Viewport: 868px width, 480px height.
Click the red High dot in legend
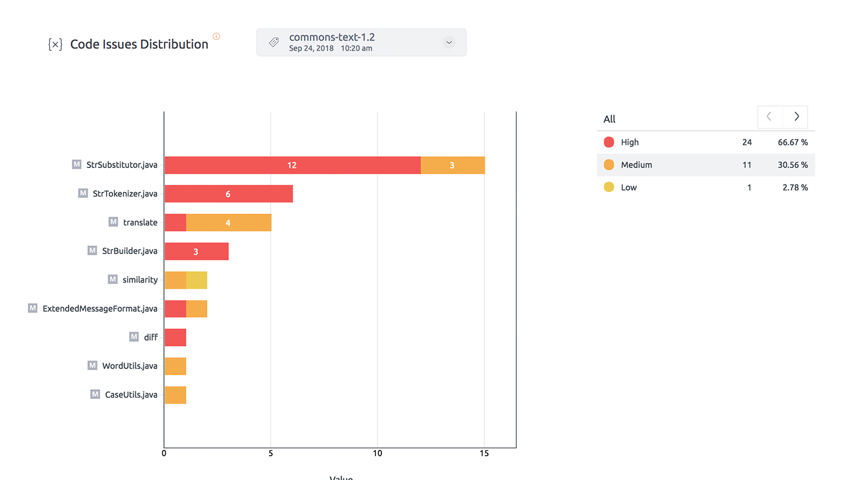tap(609, 142)
